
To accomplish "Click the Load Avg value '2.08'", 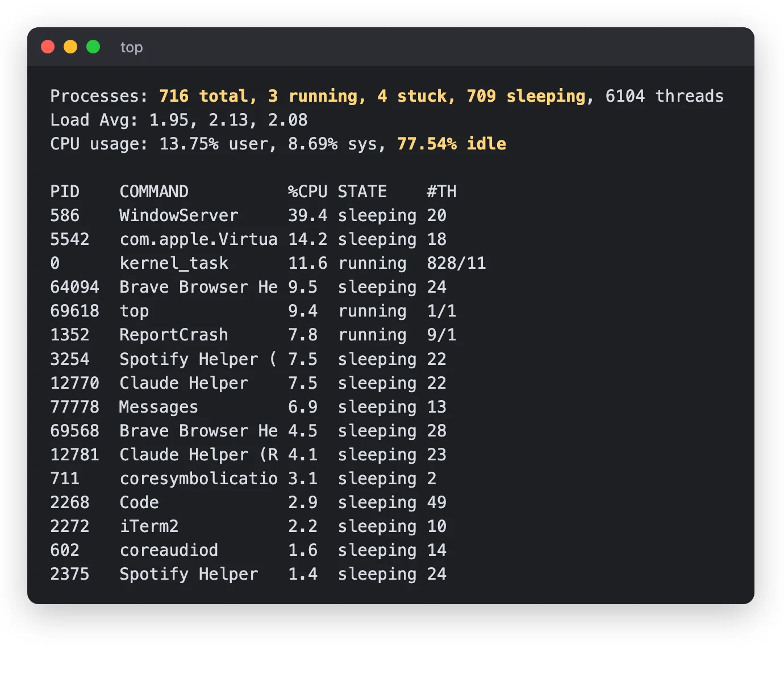I will (287, 120).
